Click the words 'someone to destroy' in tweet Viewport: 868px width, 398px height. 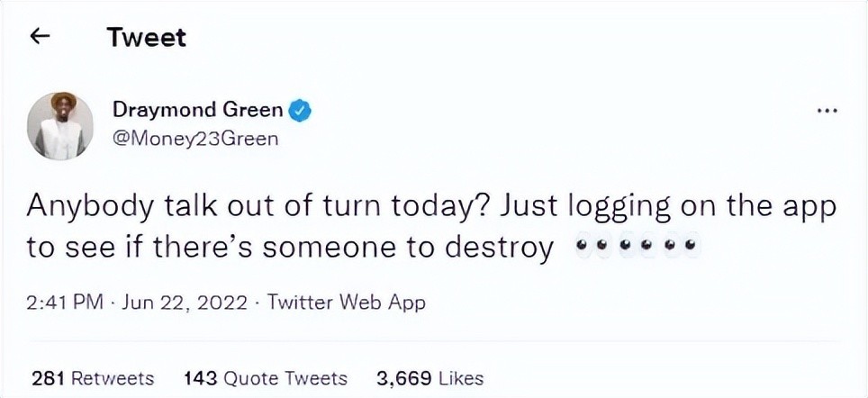click(x=408, y=247)
